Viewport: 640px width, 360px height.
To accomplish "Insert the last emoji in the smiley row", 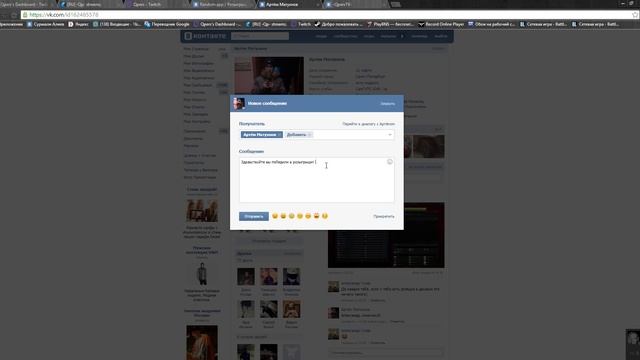I will 325,216.
